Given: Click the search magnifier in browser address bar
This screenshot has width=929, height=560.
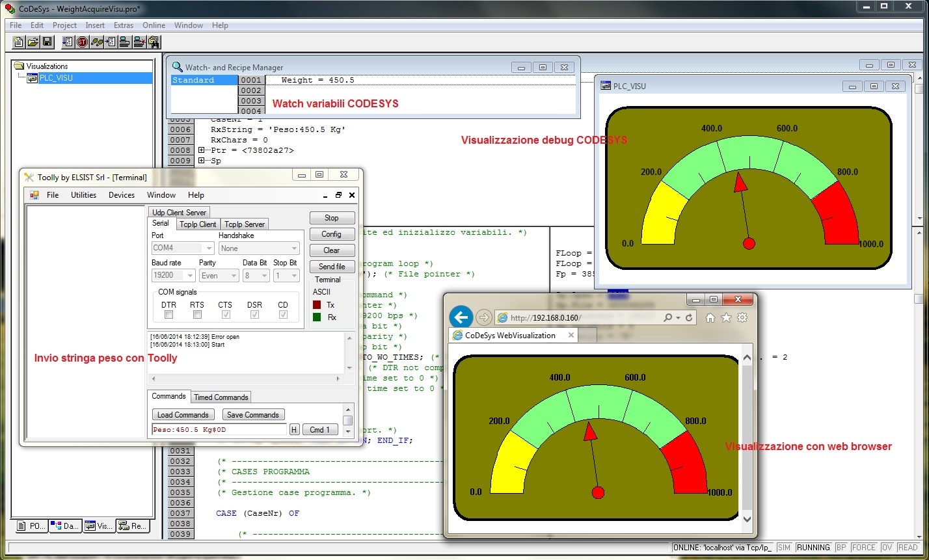Looking at the screenshot, I should pyautogui.click(x=667, y=318).
